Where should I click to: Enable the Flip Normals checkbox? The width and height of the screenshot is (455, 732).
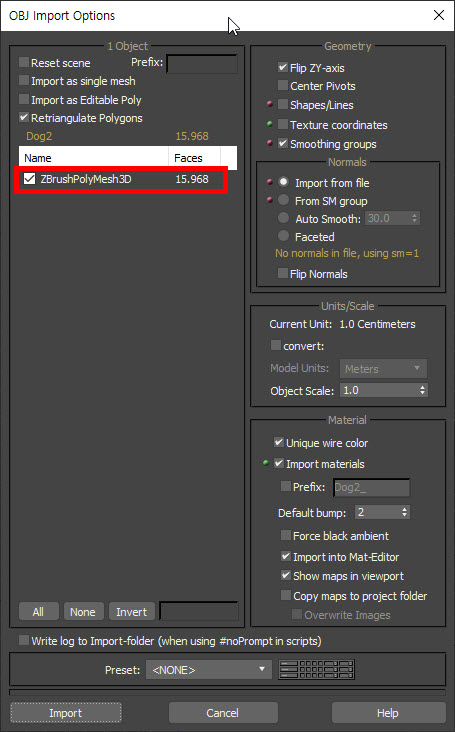point(283,273)
